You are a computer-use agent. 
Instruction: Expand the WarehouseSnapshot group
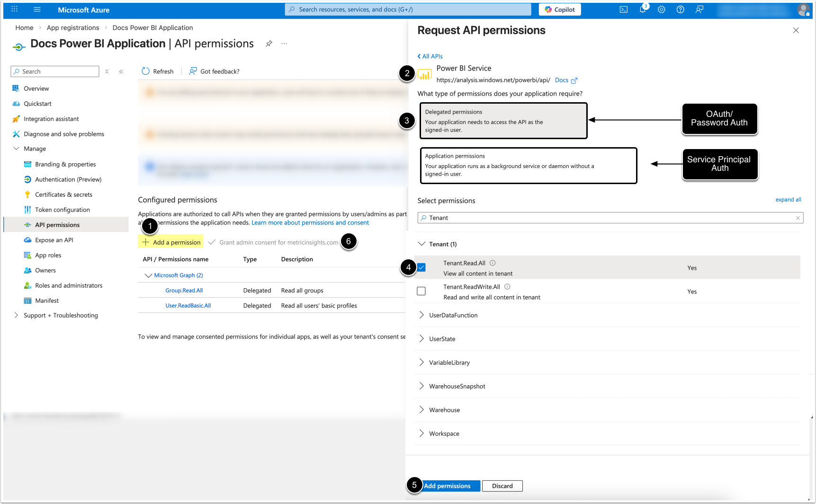(421, 386)
